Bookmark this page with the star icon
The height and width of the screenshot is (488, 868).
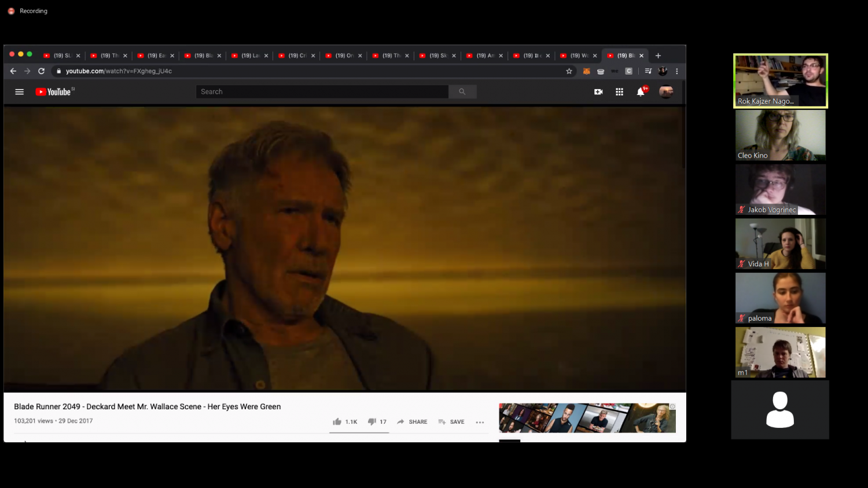(569, 71)
